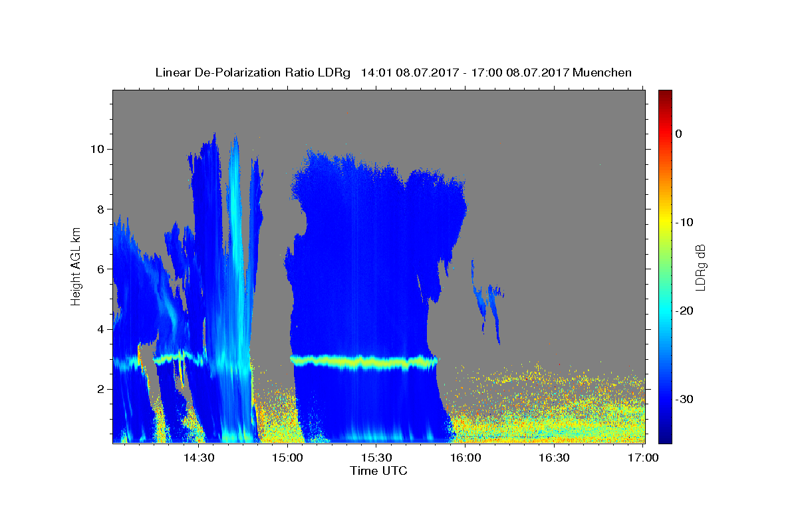Click the height tick label 2

pos(101,389)
